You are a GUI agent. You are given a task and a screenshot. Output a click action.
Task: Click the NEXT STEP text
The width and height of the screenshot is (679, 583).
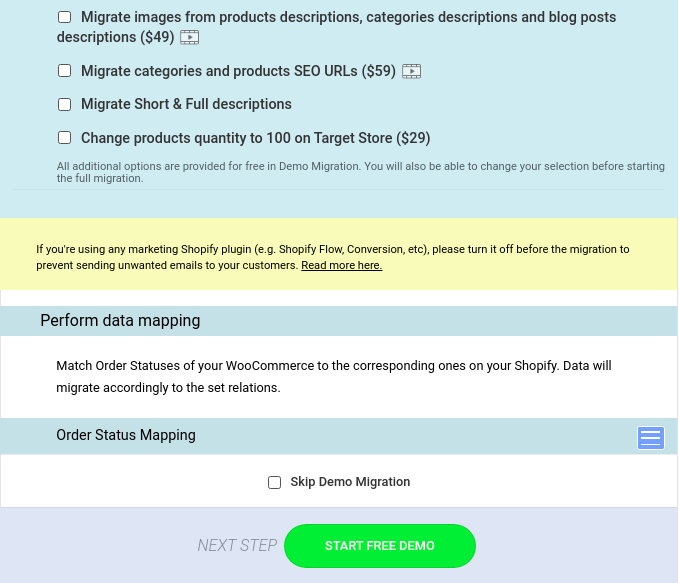[237, 546]
